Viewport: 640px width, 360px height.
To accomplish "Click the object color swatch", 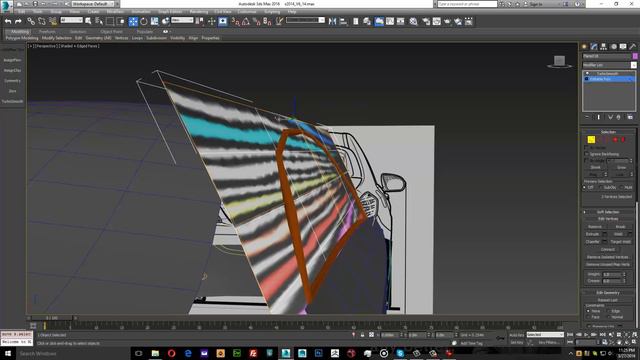I will [x=635, y=56].
